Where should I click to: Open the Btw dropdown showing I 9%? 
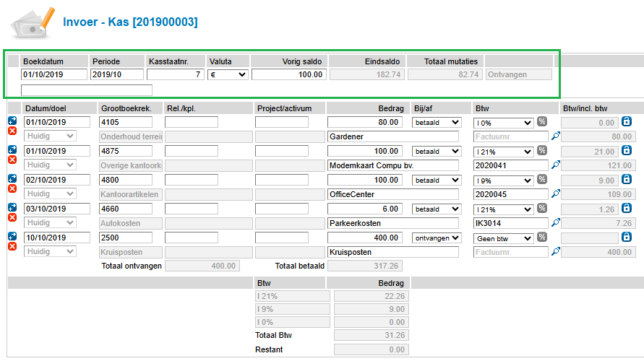504,180
